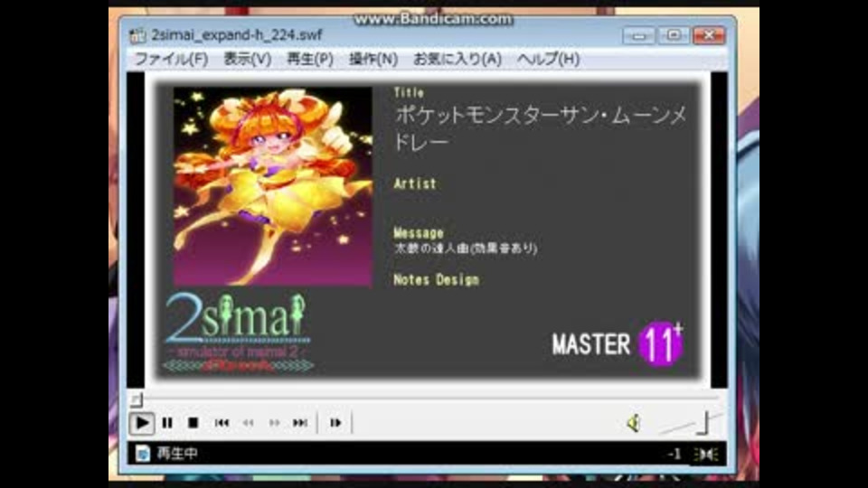Screen dimensions: 868x488
Task: Open the 再生(P) menu
Action: pos(310,60)
